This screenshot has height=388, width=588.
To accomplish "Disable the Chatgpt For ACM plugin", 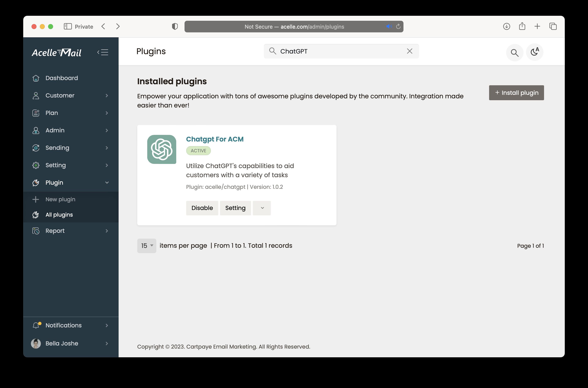I will pyautogui.click(x=202, y=208).
